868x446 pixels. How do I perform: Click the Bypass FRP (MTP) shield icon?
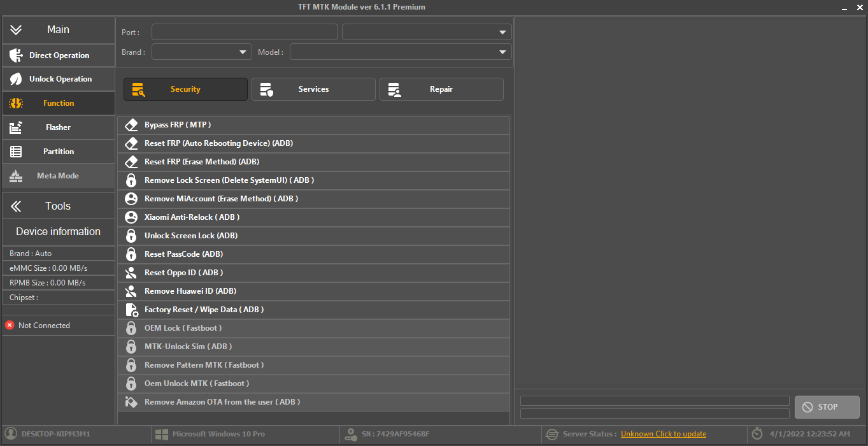[131, 124]
